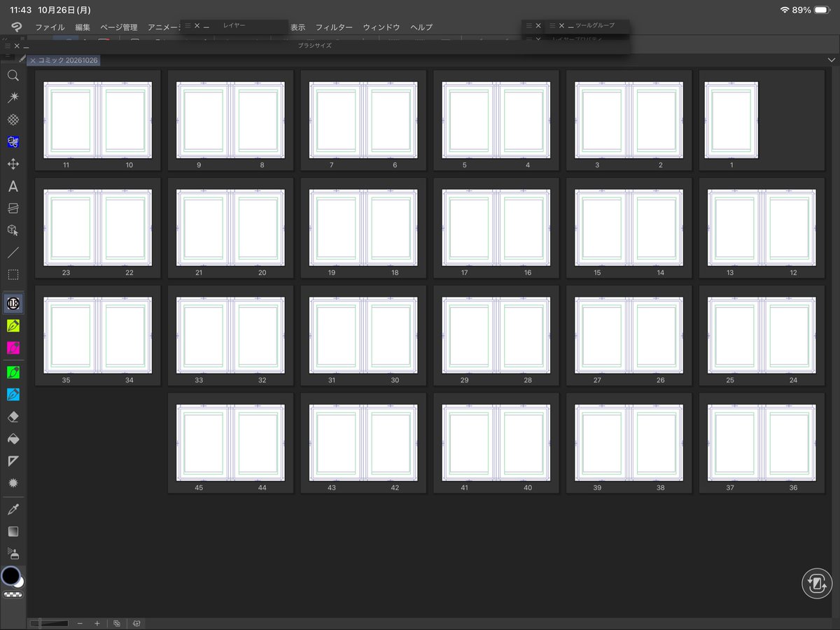Image resolution: width=840 pixels, height=630 pixels.
Task: Select page 29 thumbnail
Action: pos(469,335)
